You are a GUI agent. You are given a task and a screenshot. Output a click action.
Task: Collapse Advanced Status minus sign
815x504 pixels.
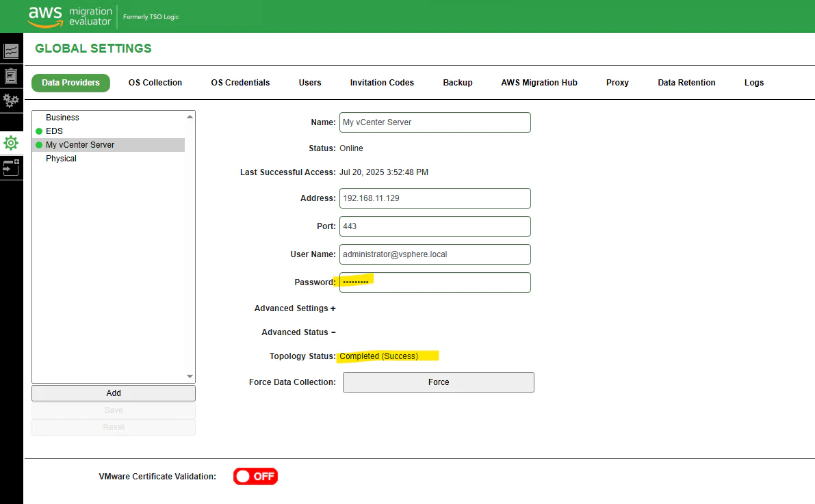tap(333, 332)
